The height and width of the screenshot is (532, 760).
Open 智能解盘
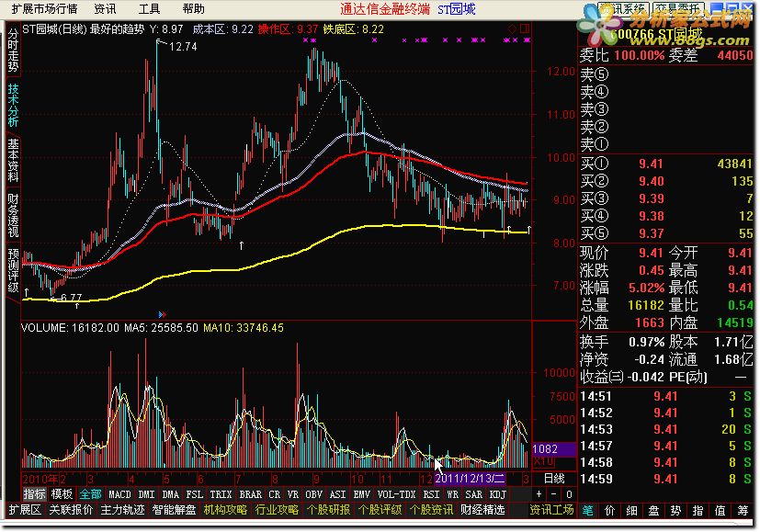click(174, 510)
